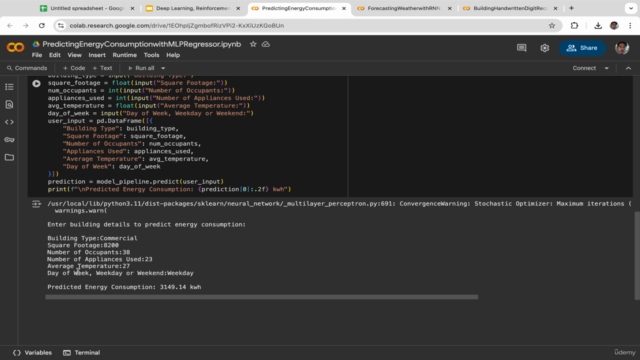Viewport: 640px width, 360px height.
Task: Open Chrome three-dot menu
Action: click(630, 25)
